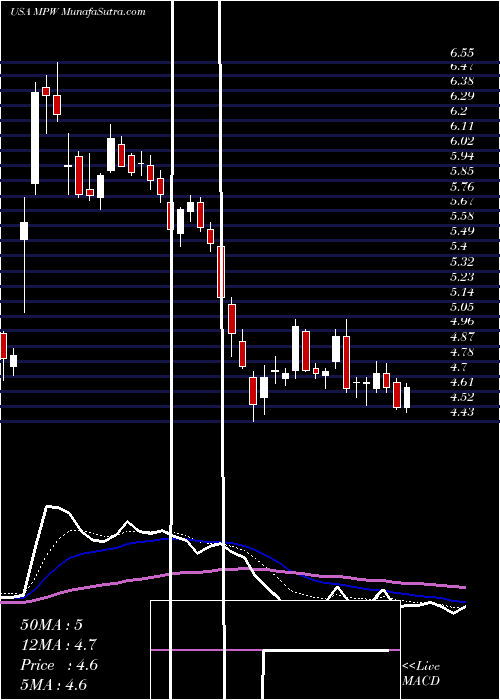Click the 4.52 price axis label

coord(462,397)
